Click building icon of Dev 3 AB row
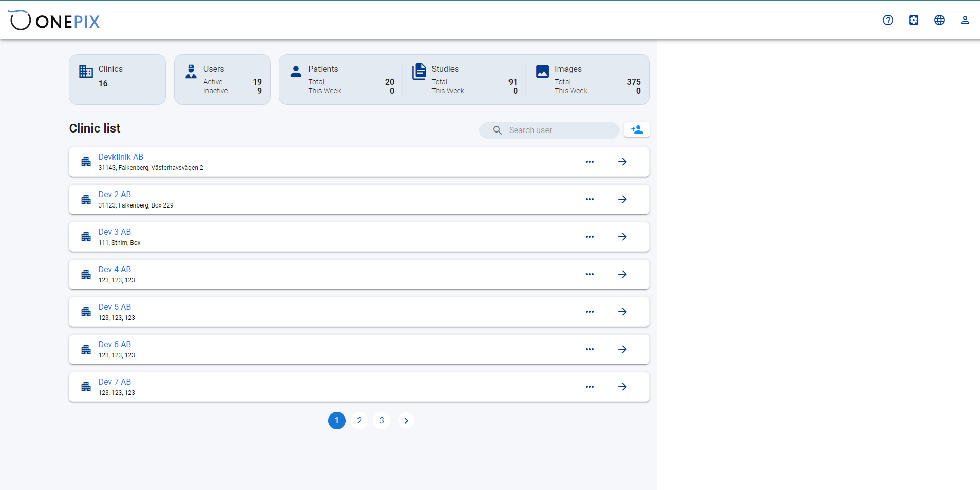The image size is (980, 490). (86, 237)
